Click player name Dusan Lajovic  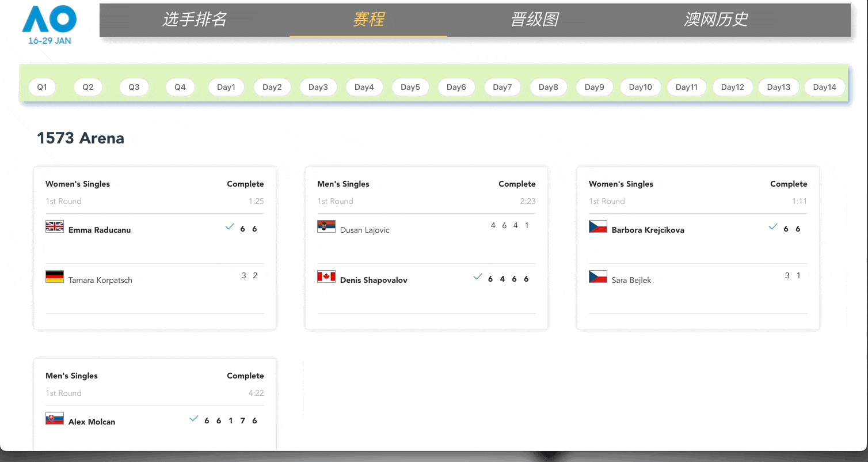[365, 230]
